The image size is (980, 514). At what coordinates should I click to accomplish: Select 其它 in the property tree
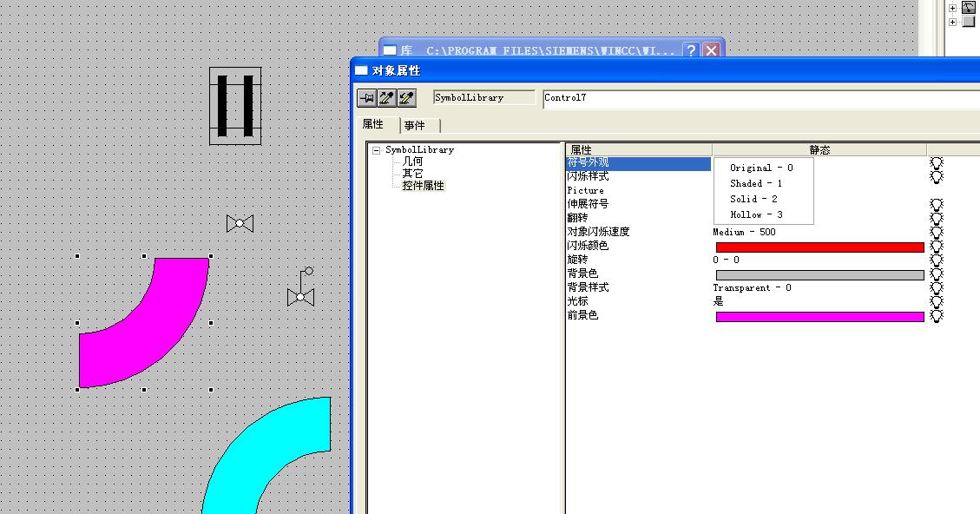click(x=412, y=173)
